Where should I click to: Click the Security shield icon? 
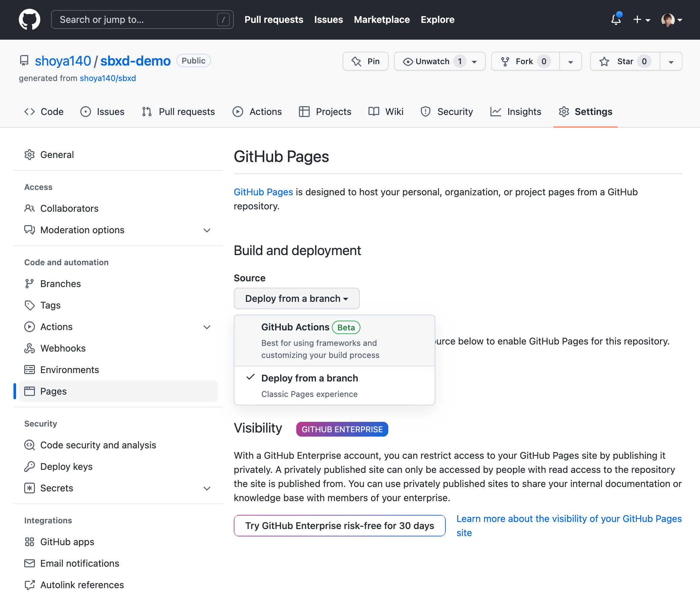425,112
